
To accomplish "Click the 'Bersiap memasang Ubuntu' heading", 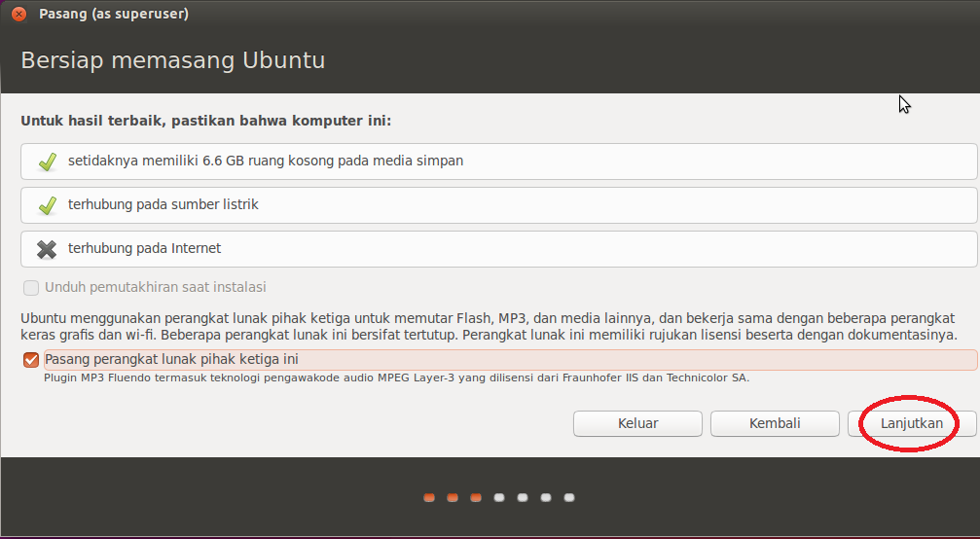I will 173,60.
